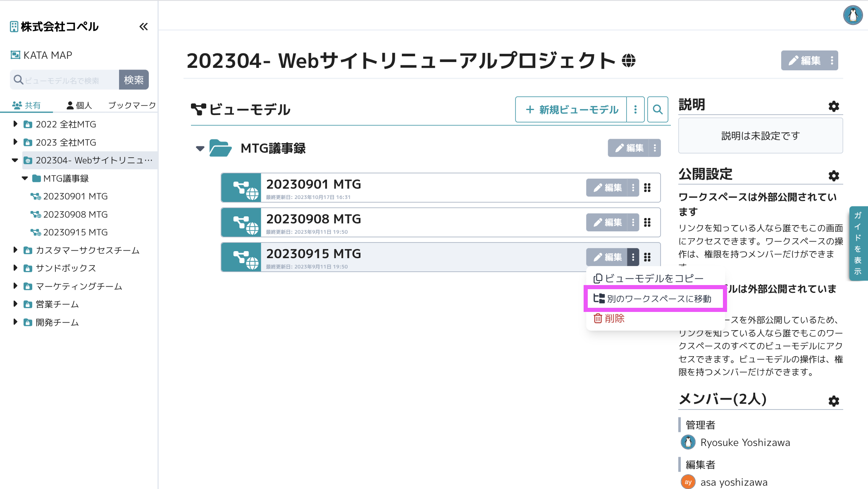Click 編集 for 20230908 MTG

[607, 223]
